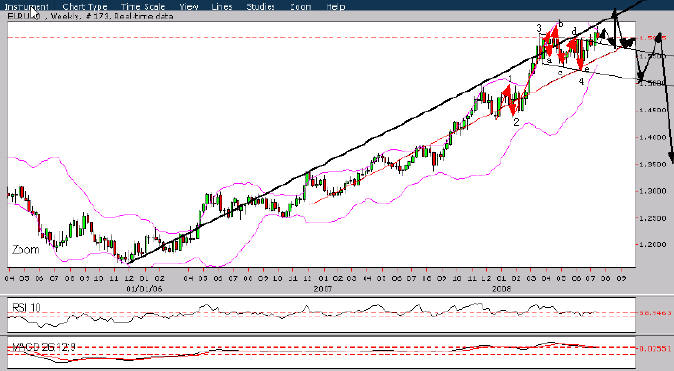The width and height of the screenshot is (674, 371).
Task: Open the Time Scale menu
Action: (143, 6)
